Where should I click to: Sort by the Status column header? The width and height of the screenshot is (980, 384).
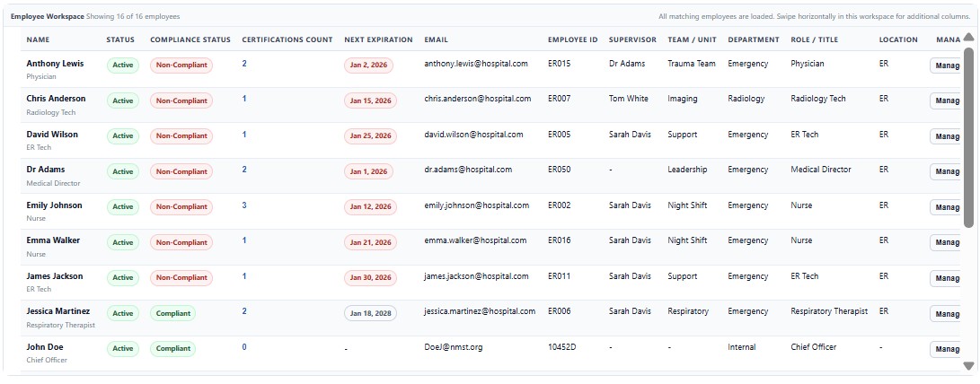(x=120, y=39)
